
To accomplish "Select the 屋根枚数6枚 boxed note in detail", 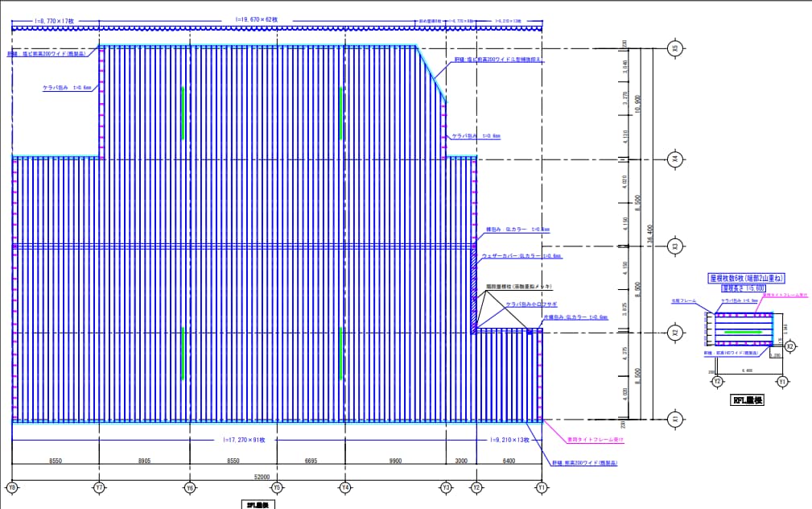I will pos(746,279).
